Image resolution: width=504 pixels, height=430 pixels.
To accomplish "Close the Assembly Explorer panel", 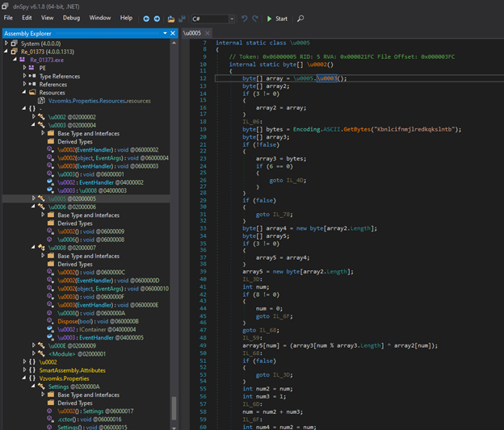I will coord(173,33).
